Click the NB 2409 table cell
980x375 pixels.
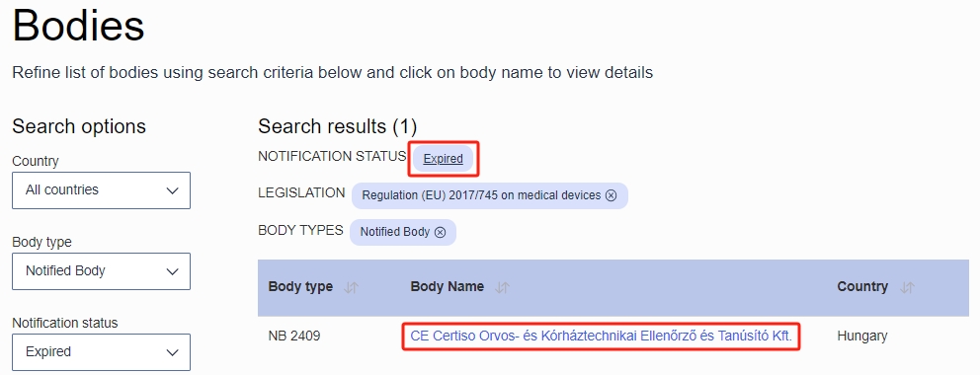click(293, 337)
